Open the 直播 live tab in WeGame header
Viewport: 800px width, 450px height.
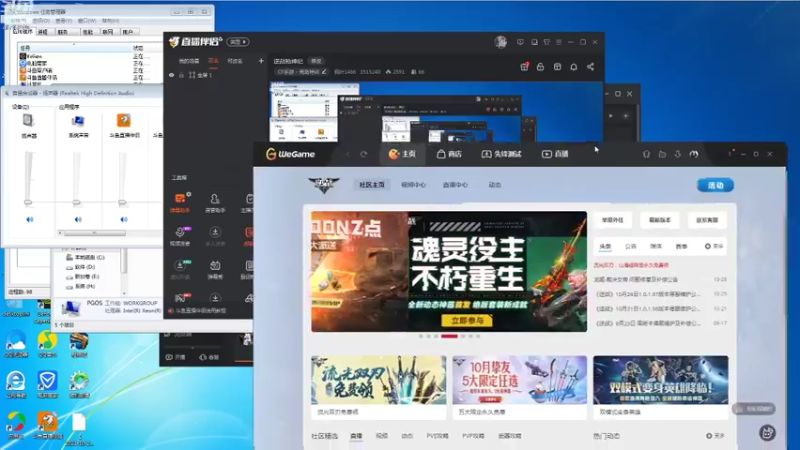[x=555, y=154]
